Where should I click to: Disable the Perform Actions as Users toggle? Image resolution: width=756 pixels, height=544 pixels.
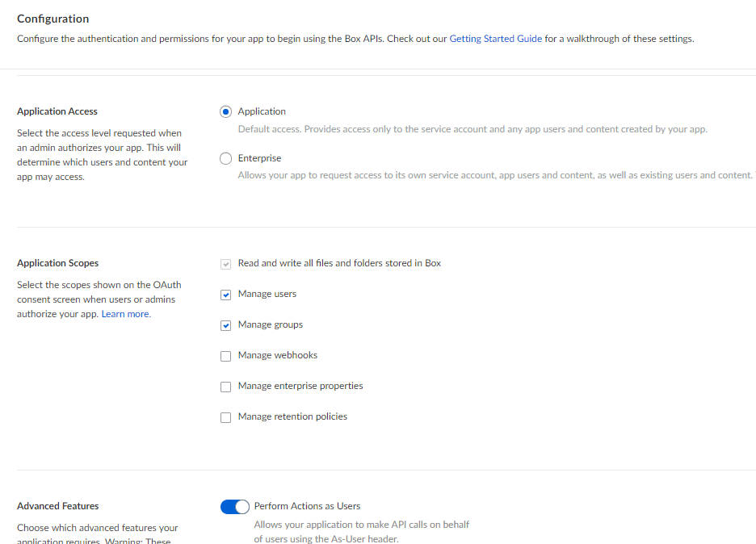pos(234,506)
